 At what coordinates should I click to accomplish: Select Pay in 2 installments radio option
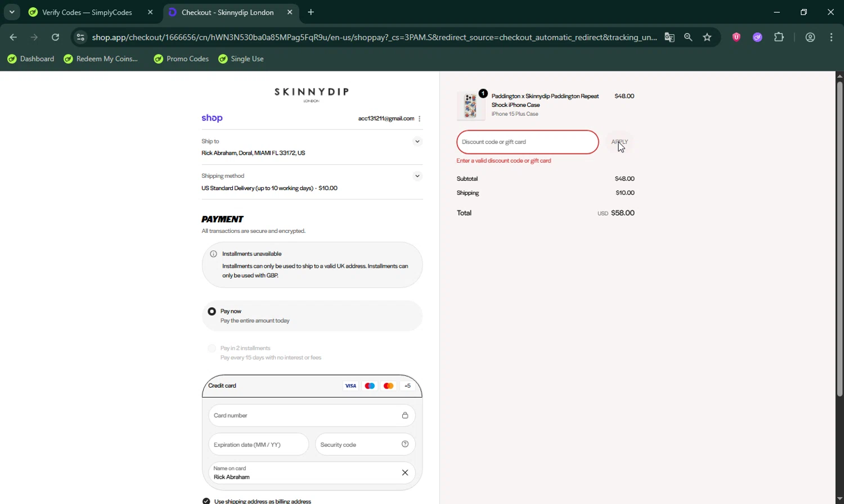(x=212, y=348)
